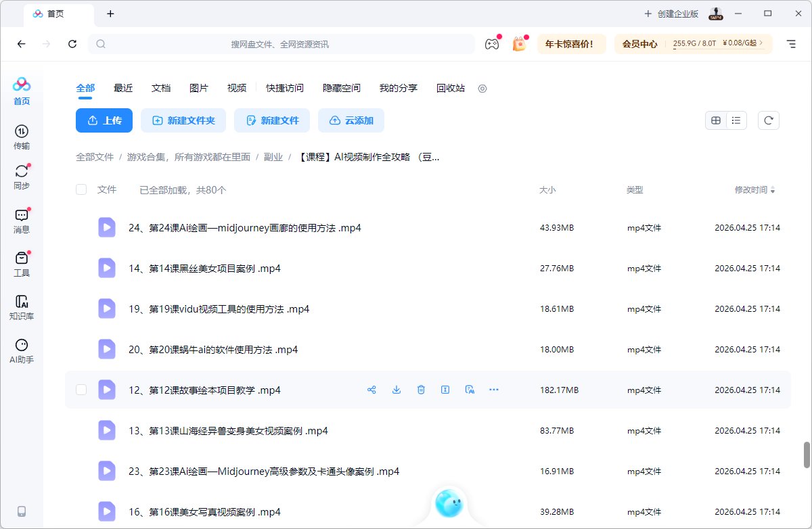Check the box for 第12课故事绘本项目教学
The height and width of the screenshot is (529, 812).
[x=81, y=390]
